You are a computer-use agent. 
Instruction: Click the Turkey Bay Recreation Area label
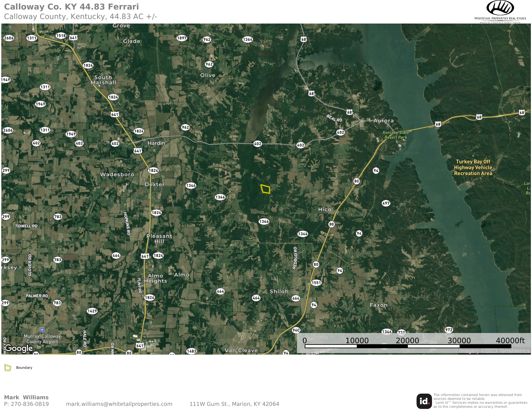pos(473,167)
